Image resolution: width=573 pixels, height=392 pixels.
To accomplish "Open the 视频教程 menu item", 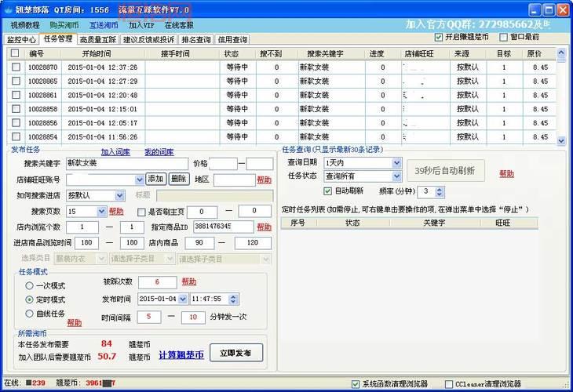I will tap(25, 26).
